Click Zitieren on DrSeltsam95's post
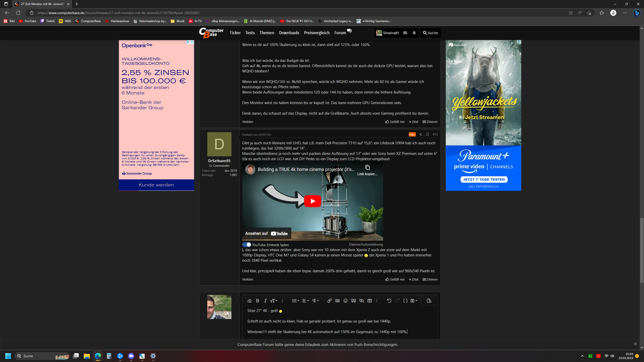644x362 pixels. tap(430, 279)
